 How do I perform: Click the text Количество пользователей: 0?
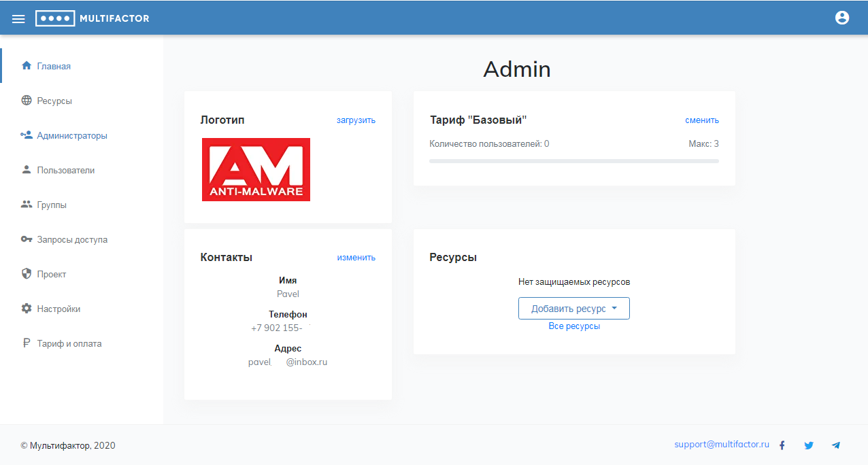pos(489,144)
